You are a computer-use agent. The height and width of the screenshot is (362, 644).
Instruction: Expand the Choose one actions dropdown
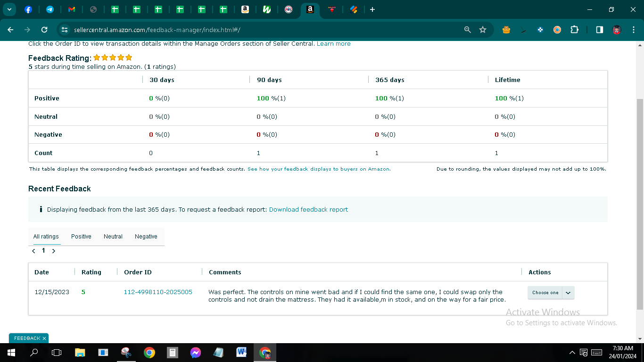click(x=551, y=293)
